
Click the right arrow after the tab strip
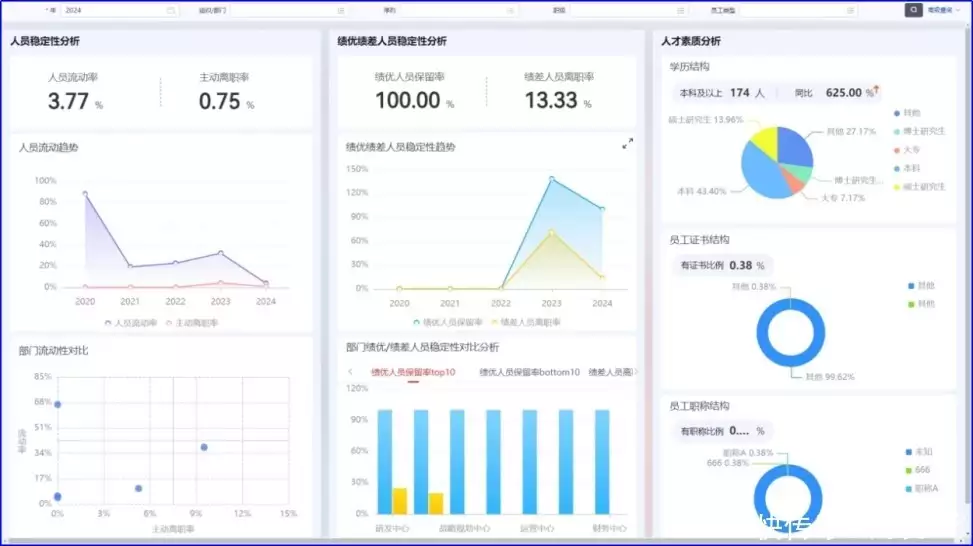[636, 372]
